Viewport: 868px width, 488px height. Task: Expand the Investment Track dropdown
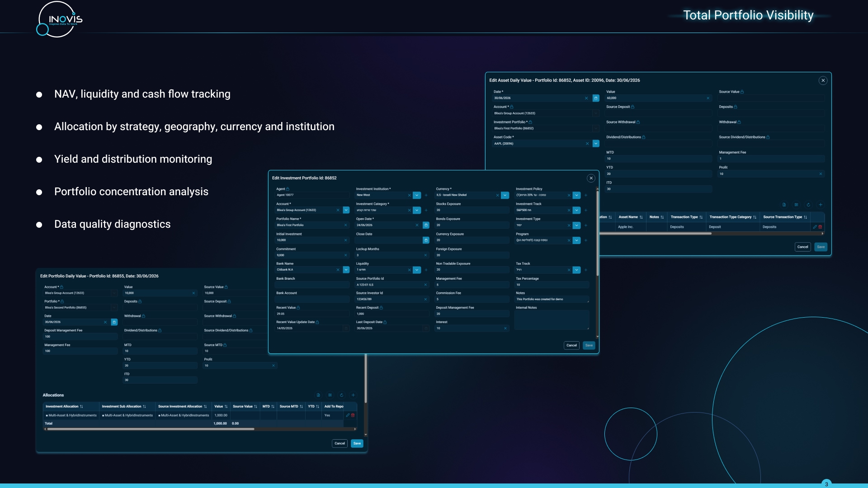click(576, 210)
